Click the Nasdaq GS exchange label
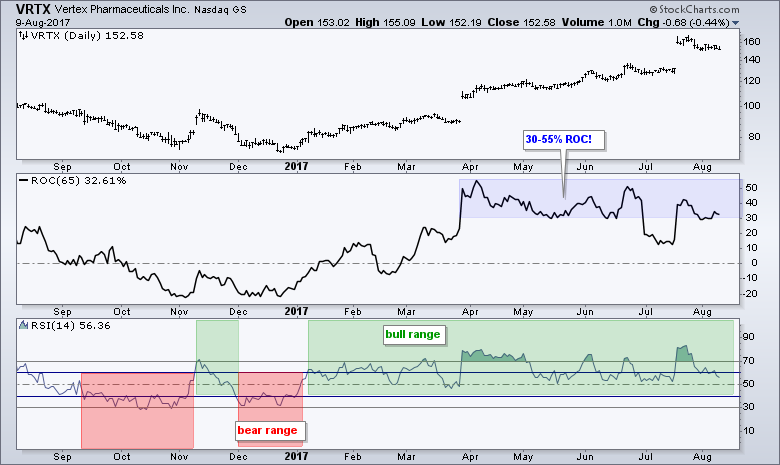Image resolution: width=780 pixels, height=465 pixels. pyautogui.click(x=220, y=9)
